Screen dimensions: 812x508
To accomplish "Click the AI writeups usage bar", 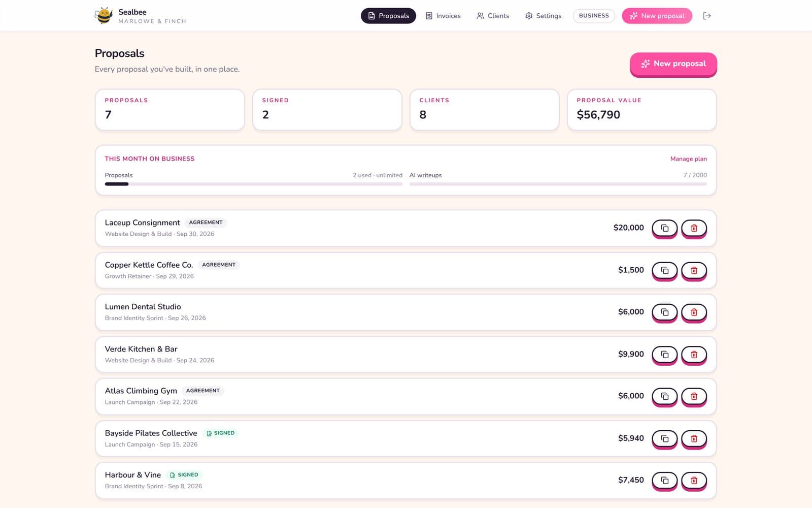I will pos(558,184).
